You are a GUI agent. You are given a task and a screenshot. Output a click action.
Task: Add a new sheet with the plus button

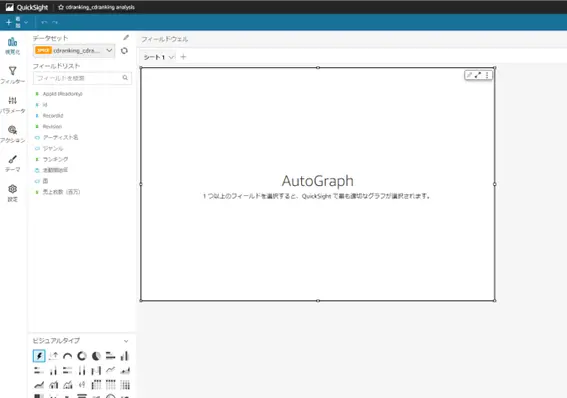(183, 57)
